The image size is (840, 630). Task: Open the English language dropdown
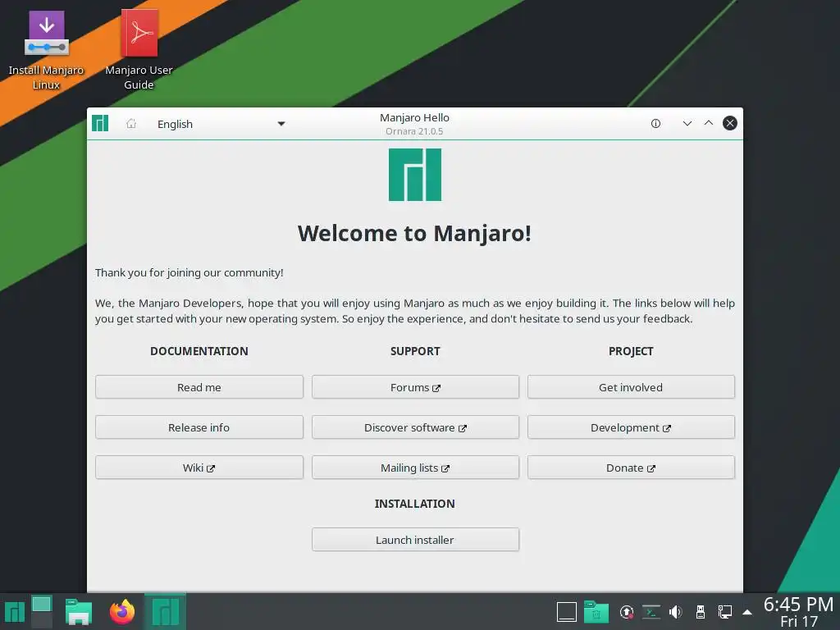click(x=221, y=124)
